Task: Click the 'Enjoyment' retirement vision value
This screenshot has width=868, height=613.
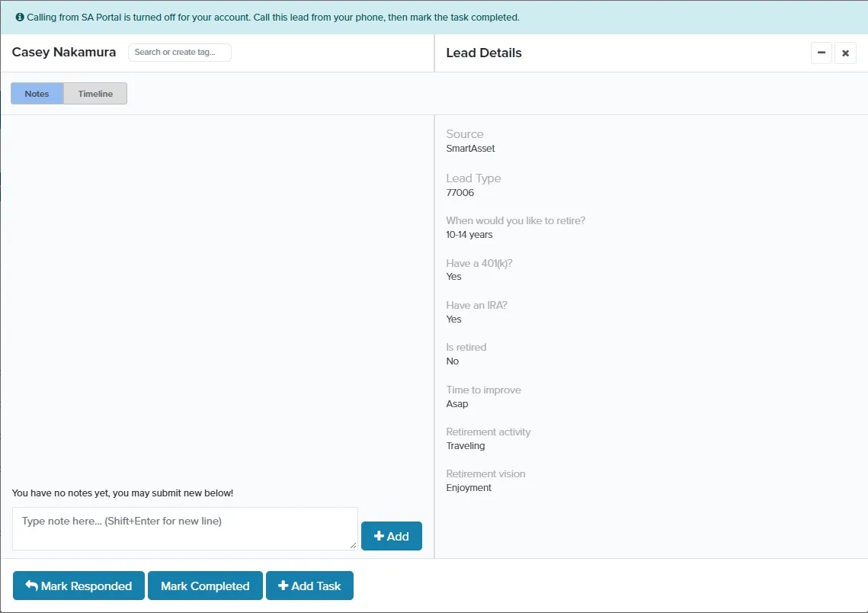Action: point(469,488)
